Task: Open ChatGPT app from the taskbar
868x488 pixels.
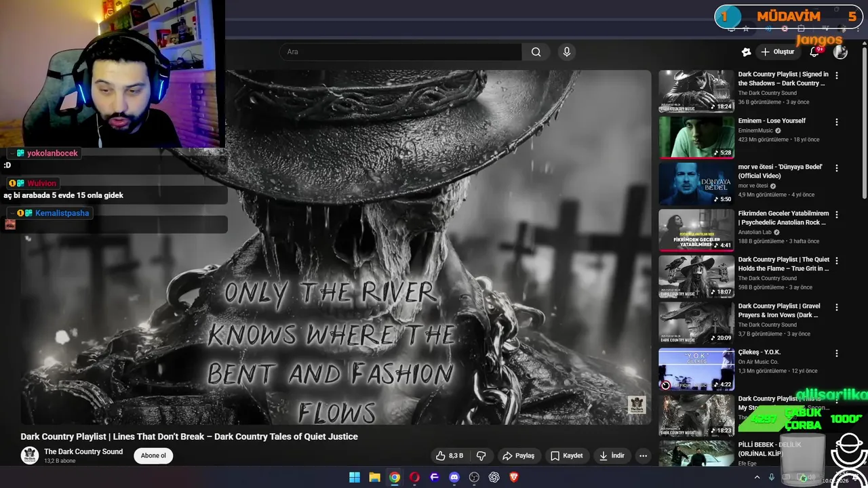Action: pyautogui.click(x=494, y=477)
